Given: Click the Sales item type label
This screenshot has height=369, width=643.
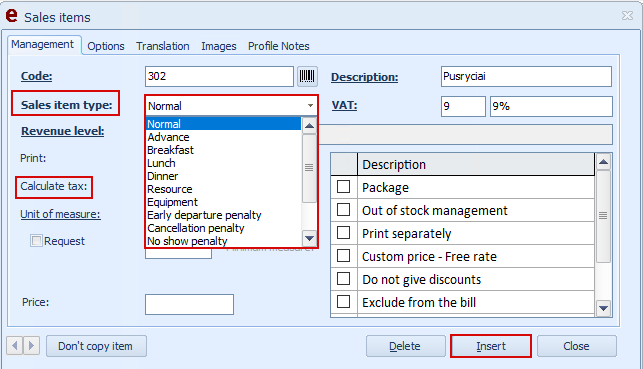Looking at the screenshot, I should [66, 105].
